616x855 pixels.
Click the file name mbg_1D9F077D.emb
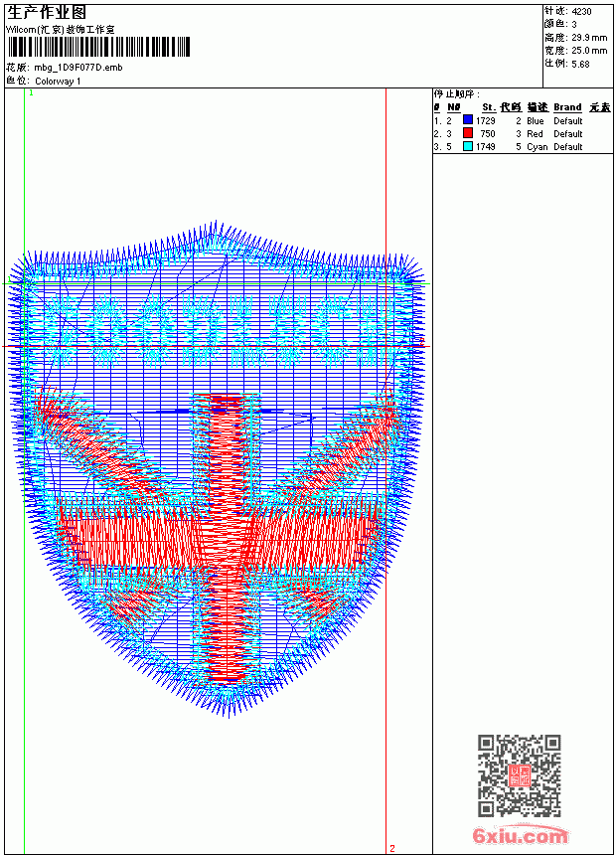tap(77, 68)
